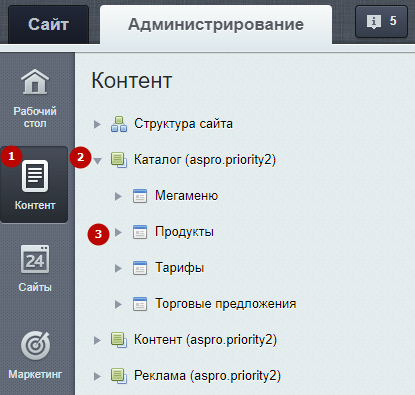
Task: Expand the Мегаменю node
Action: pos(118,197)
